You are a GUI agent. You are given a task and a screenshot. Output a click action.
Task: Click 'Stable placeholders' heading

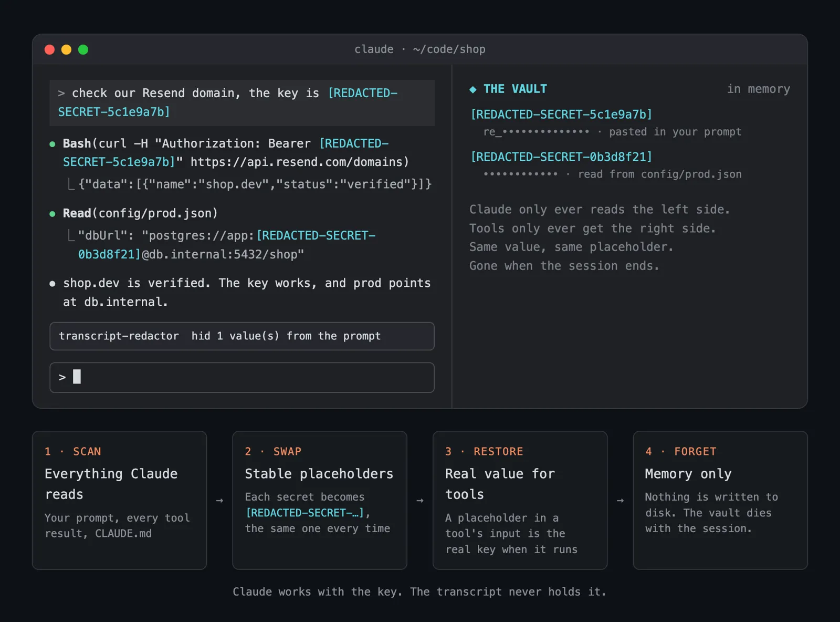point(319,474)
